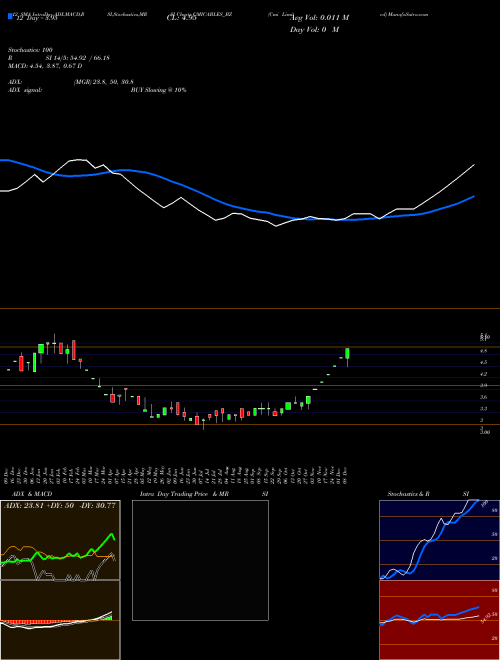Viewport: 500px width, 660px height.
Task: Click the 3.9 price axis label
Action: coord(484,385)
